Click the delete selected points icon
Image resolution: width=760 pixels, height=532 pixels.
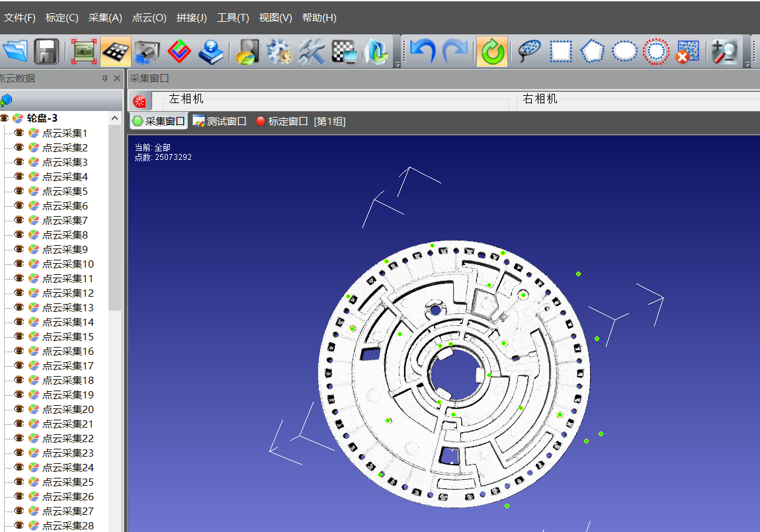click(x=687, y=52)
